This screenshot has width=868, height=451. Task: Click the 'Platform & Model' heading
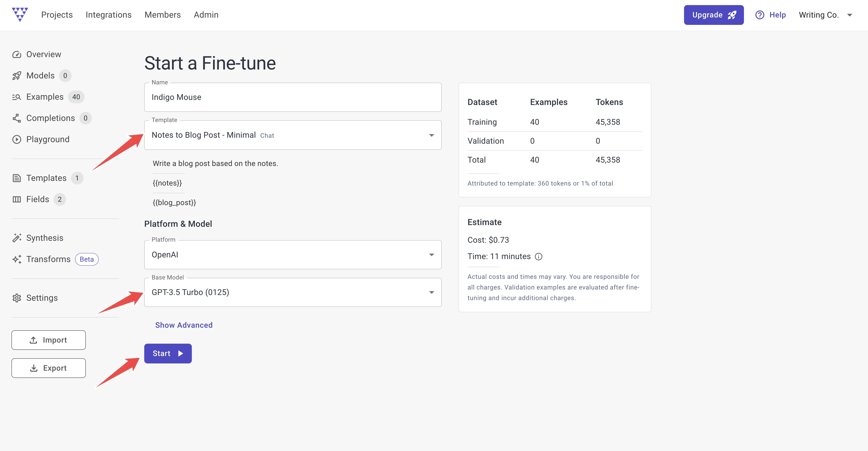[178, 224]
